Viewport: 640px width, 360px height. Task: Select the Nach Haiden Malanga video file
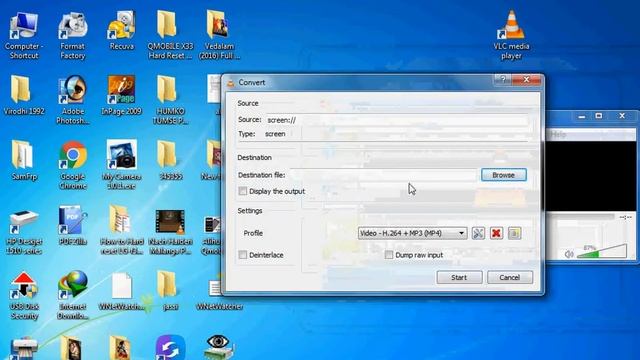(x=170, y=232)
